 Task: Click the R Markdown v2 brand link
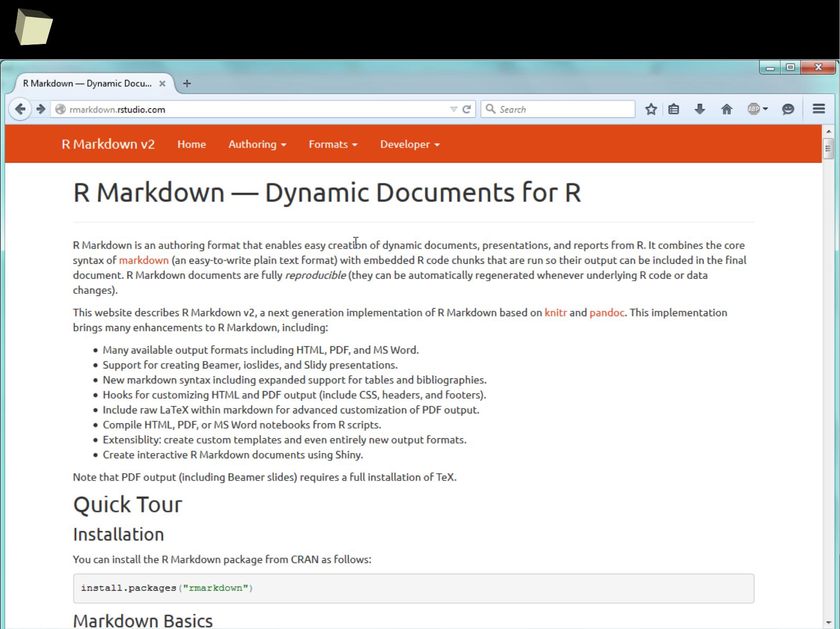tap(108, 144)
